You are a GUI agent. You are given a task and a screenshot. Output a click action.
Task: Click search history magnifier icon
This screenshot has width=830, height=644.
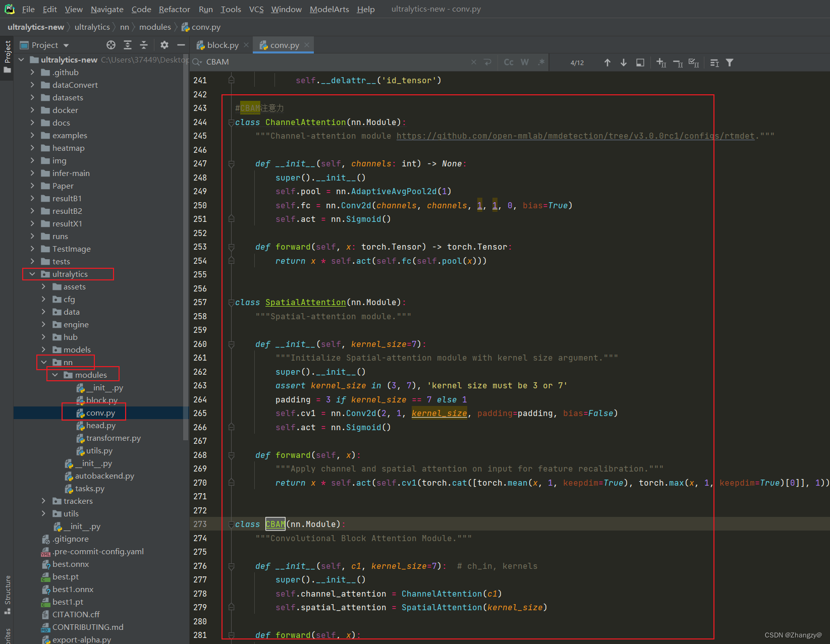pyautogui.click(x=197, y=62)
